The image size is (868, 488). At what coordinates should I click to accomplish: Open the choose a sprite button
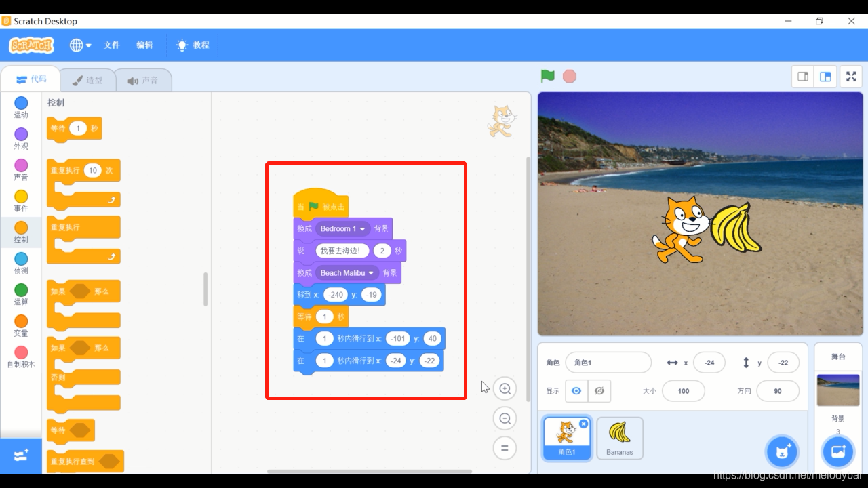pos(782,452)
